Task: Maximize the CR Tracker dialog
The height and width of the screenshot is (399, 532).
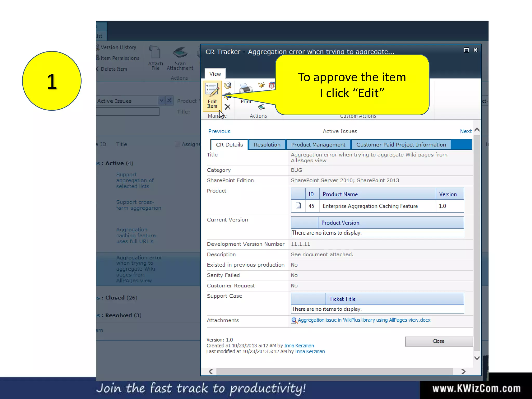Action: point(466,50)
